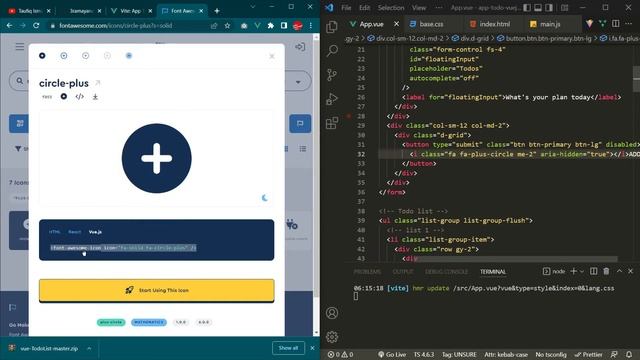Click the font-awesome-icon code snippet to copy
Image resolution: width=640 pixels, height=360 pixels.
point(123,248)
